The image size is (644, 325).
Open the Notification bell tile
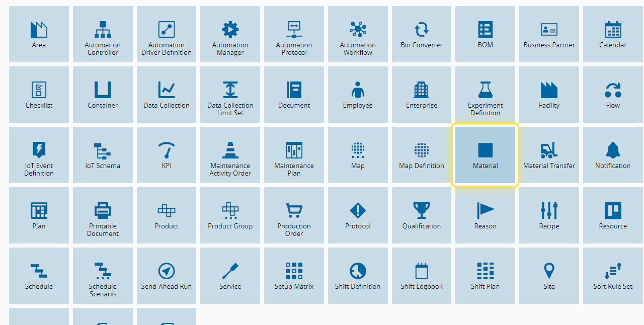pyautogui.click(x=613, y=155)
